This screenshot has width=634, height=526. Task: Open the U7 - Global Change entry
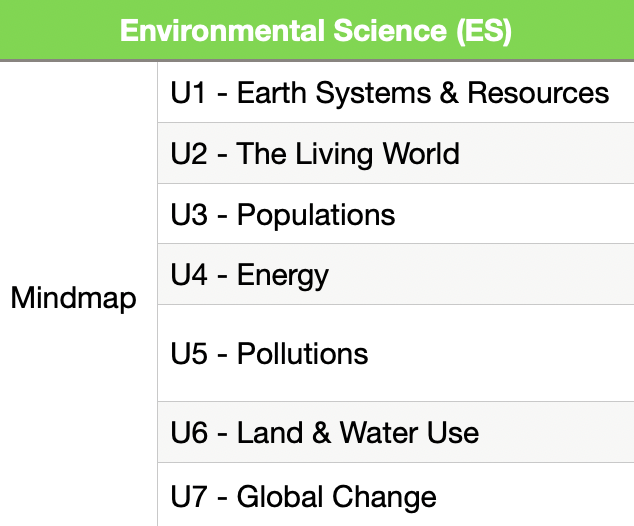click(x=303, y=497)
